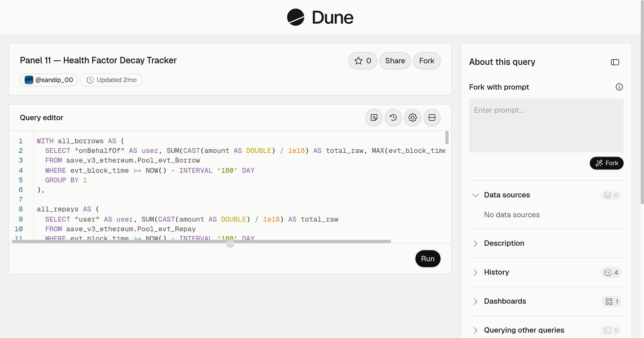Fork with prompt using black Fork button
This screenshot has height=338, width=644.
(606, 163)
